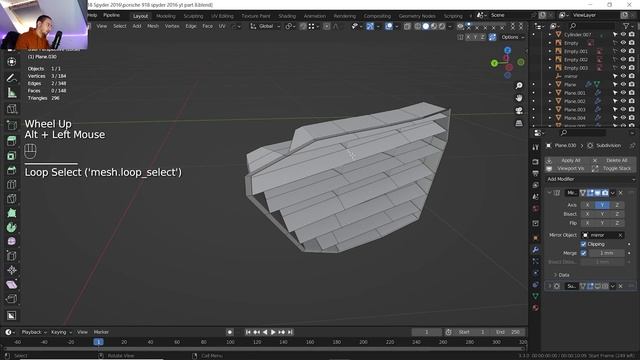Click the move view hand gizmo
Screen dimensions: 640x360
point(519,98)
